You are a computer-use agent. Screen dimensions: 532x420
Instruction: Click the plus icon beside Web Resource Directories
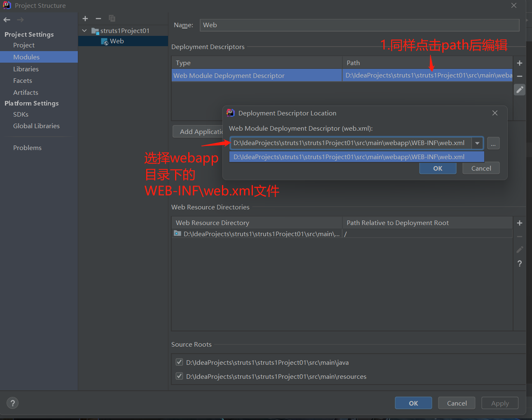click(519, 223)
